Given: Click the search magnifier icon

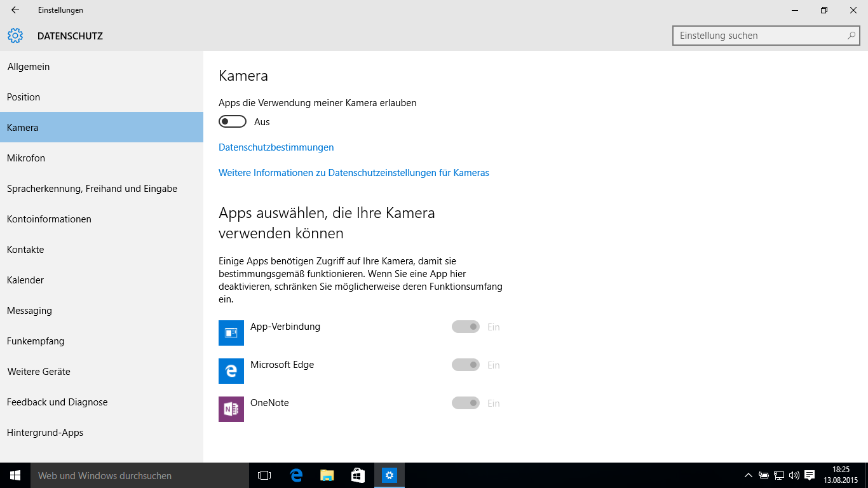Looking at the screenshot, I should [851, 36].
